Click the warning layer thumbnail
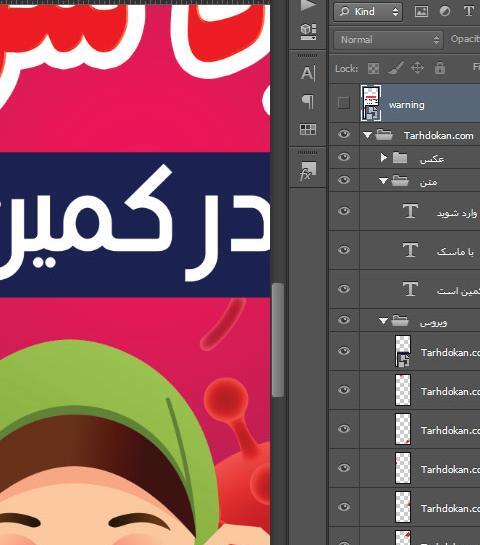Screen dimensions: 480x545 [x=371, y=103]
